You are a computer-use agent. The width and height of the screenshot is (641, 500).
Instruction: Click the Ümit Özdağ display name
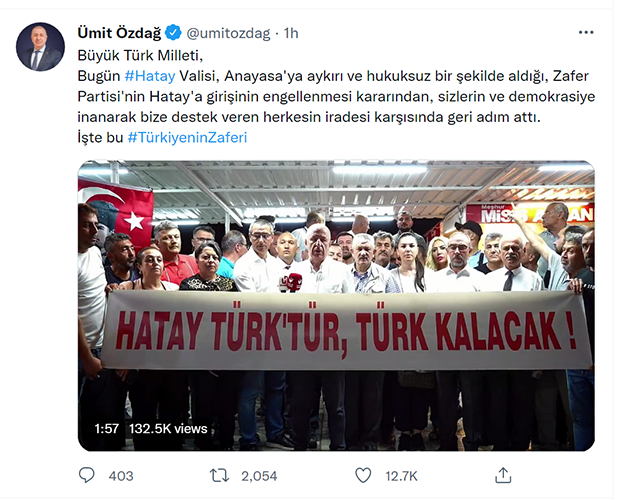[119, 33]
